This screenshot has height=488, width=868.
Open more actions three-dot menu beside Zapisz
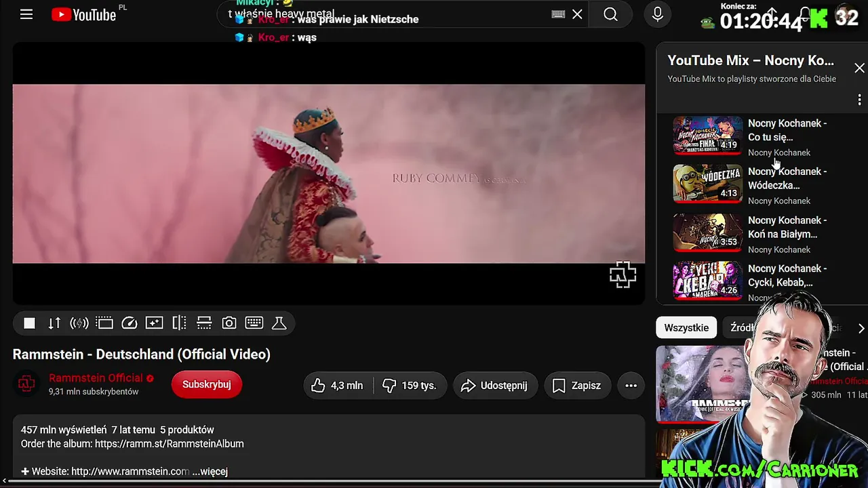631,386
